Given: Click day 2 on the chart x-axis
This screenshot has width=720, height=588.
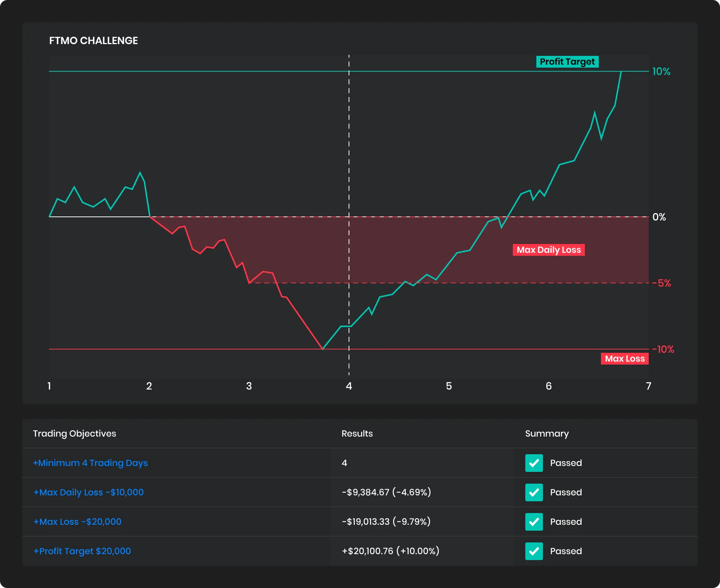Looking at the screenshot, I should pos(149,386).
